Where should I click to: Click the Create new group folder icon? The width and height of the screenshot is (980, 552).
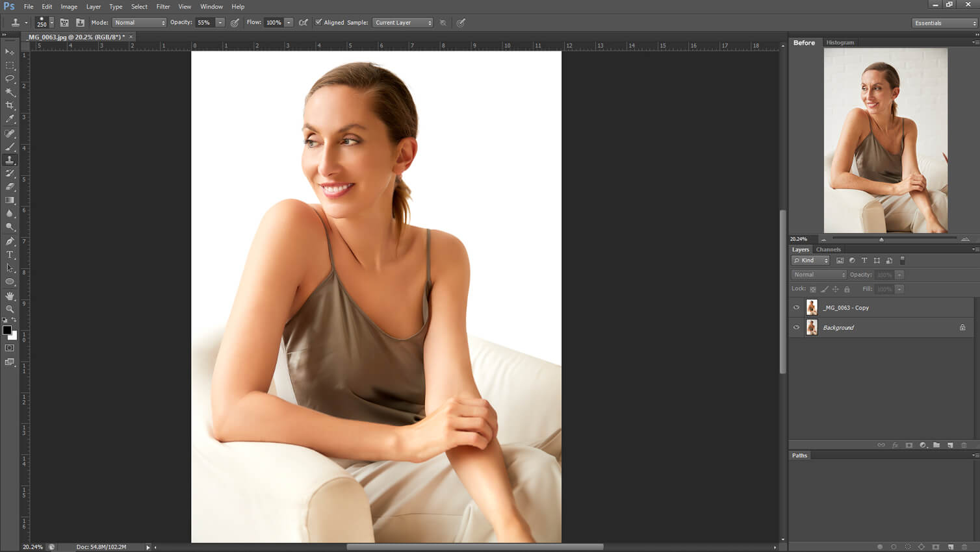936,445
